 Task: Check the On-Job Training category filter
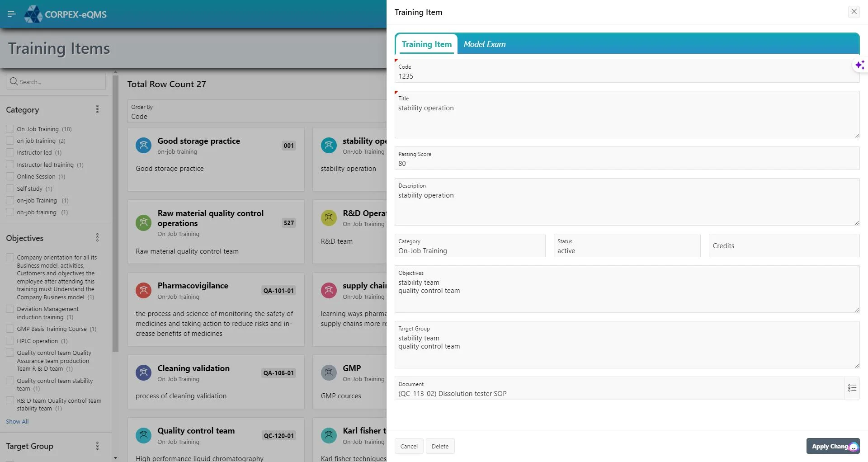click(9, 128)
